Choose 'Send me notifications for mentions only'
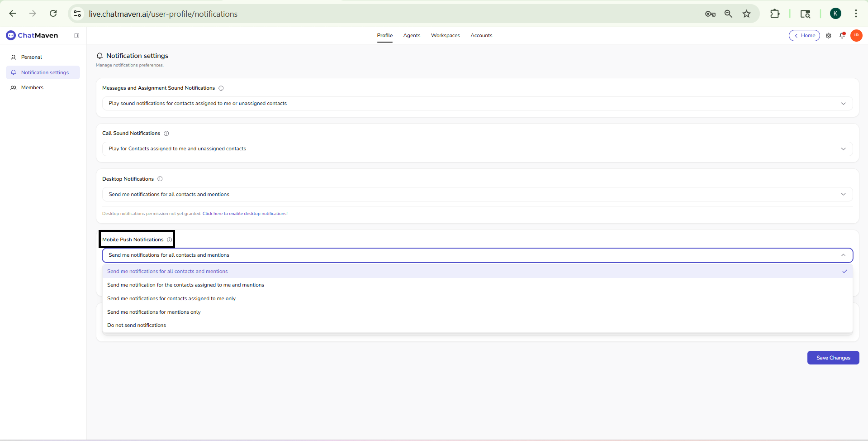Screen dimensions: 868x441 click(154, 312)
